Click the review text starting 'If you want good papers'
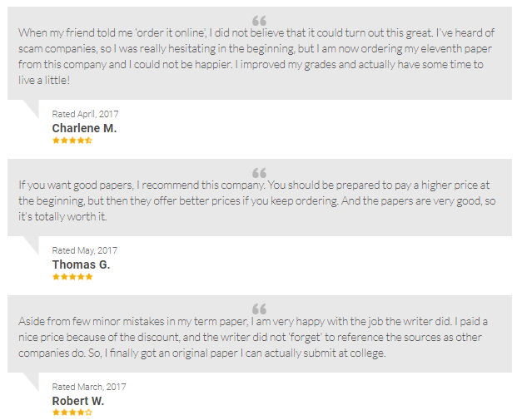 pos(257,200)
